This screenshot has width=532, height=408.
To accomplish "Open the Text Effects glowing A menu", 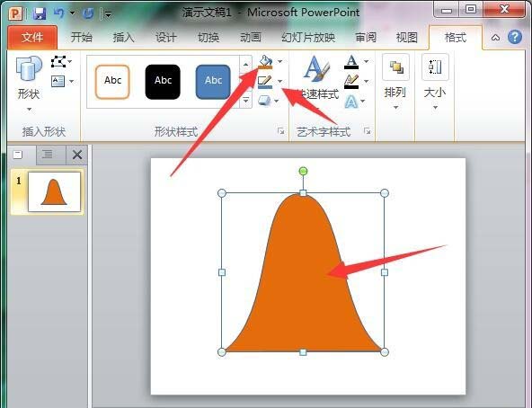I will point(354,102).
